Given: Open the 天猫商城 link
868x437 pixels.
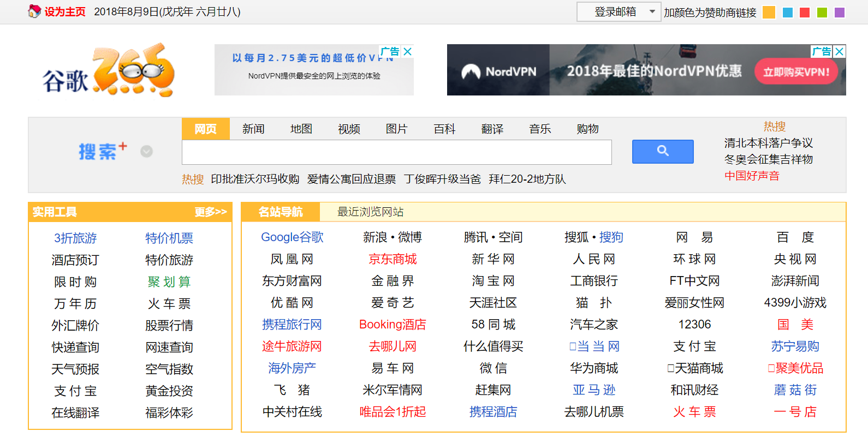Looking at the screenshot, I should pos(695,368).
